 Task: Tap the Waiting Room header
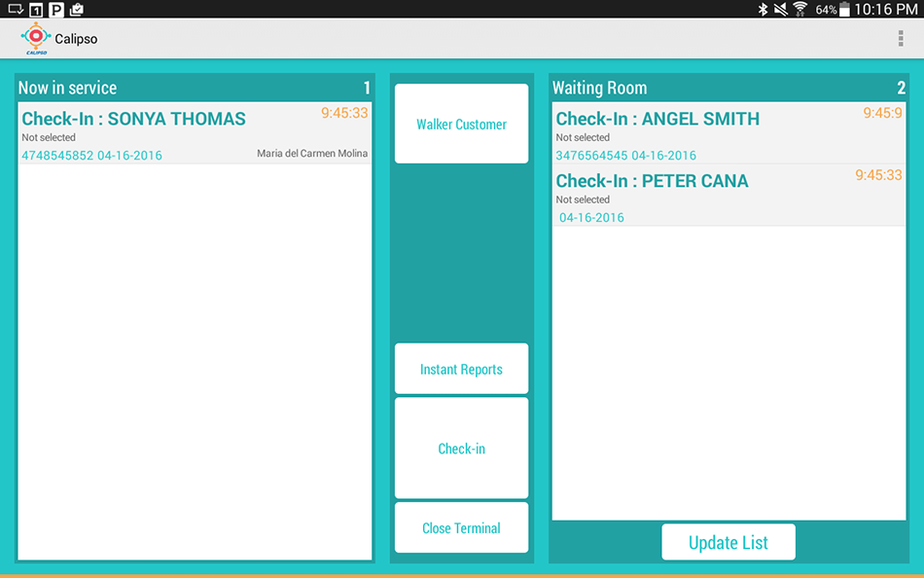tap(600, 88)
